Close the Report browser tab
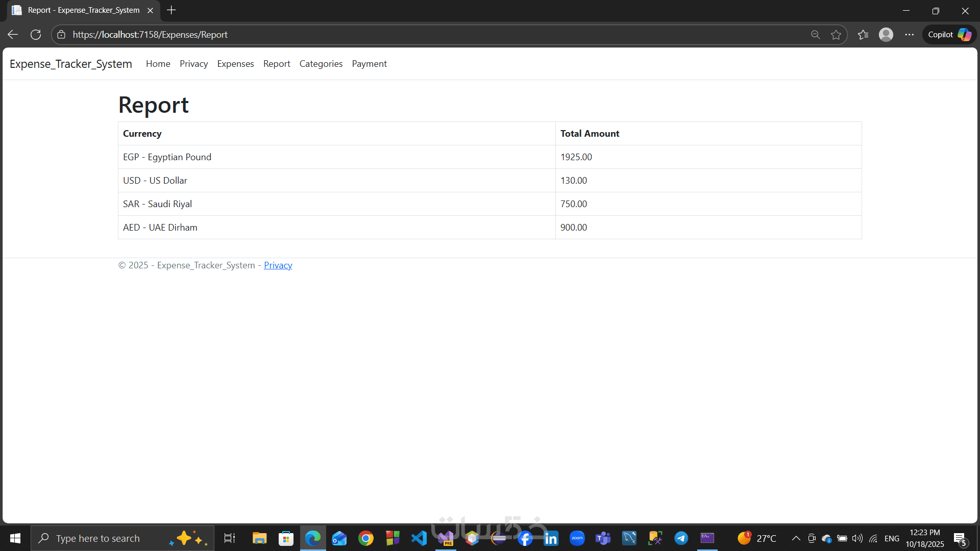 [150, 10]
